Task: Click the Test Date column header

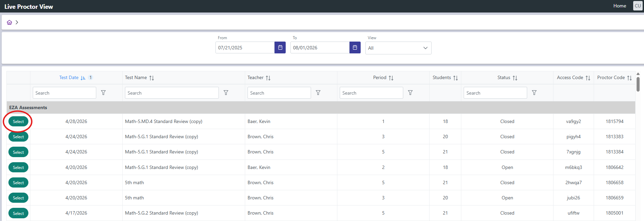Action: [x=69, y=77]
